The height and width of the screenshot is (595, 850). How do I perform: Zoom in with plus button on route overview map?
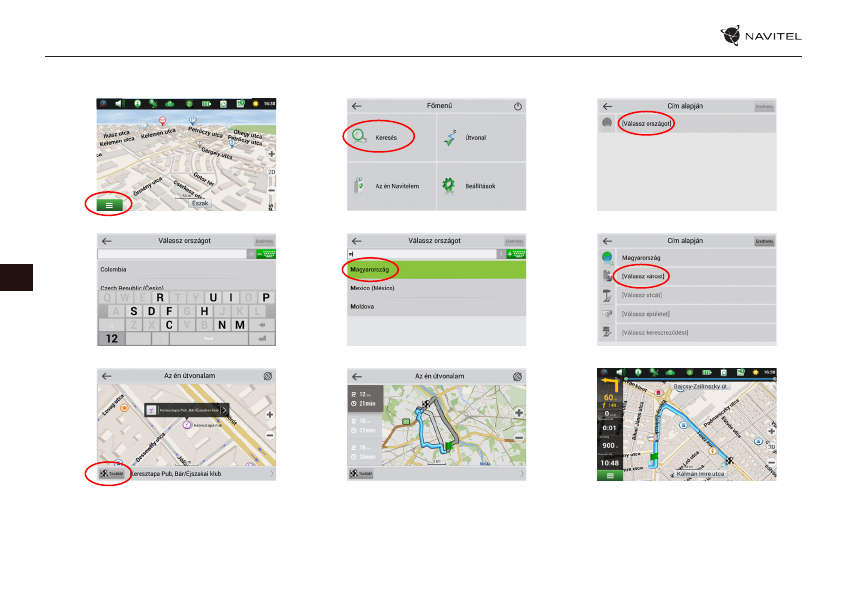click(x=519, y=412)
